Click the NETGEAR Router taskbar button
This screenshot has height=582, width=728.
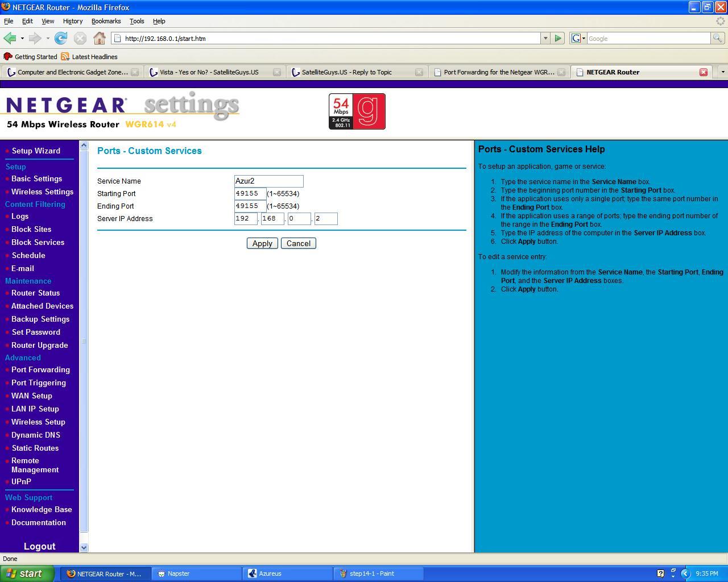point(106,573)
